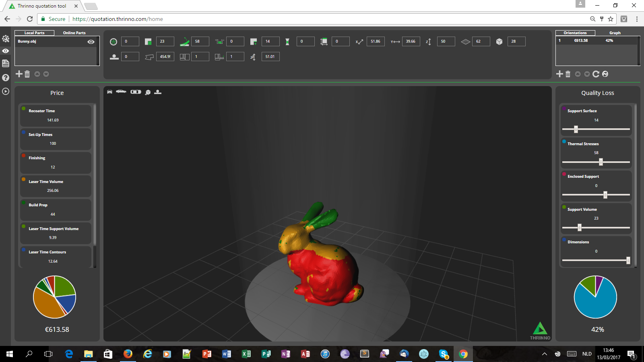Image resolution: width=644 pixels, height=362 pixels.
Task: Click the Enclosed Support slider handle
Action: coord(605,195)
